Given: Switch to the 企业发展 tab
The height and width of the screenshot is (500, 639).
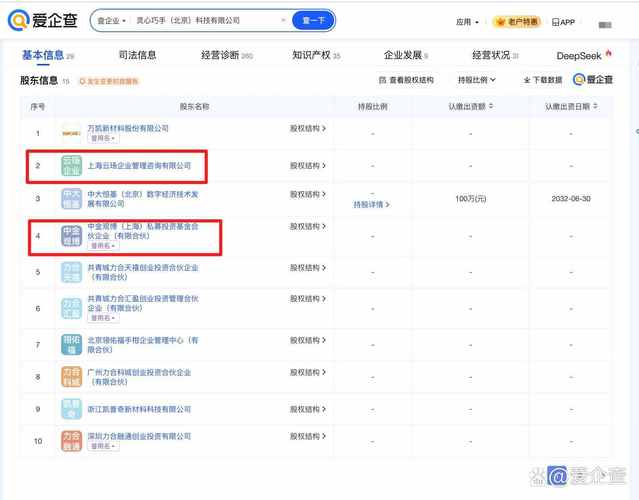Looking at the screenshot, I should tap(405, 55).
